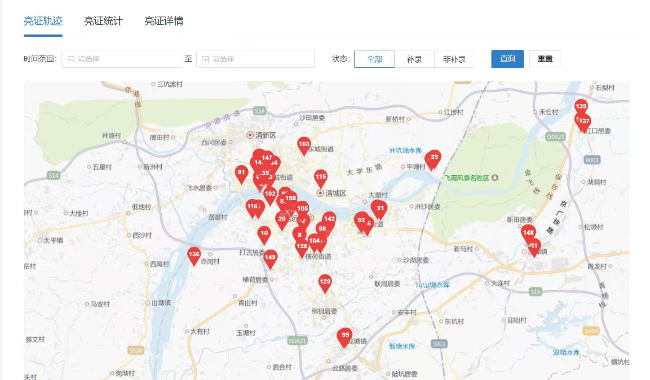Open the end date picker field
The image size is (650, 380).
point(255,59)
